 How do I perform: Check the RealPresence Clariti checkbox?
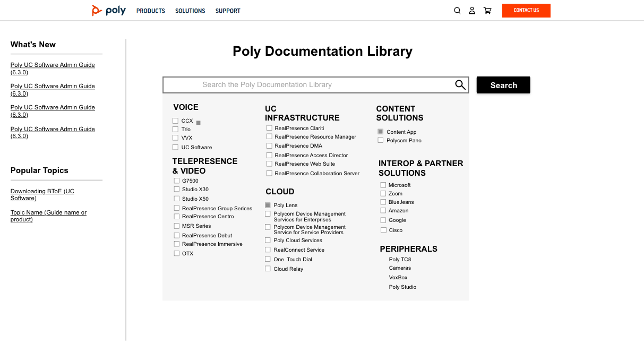269,128
